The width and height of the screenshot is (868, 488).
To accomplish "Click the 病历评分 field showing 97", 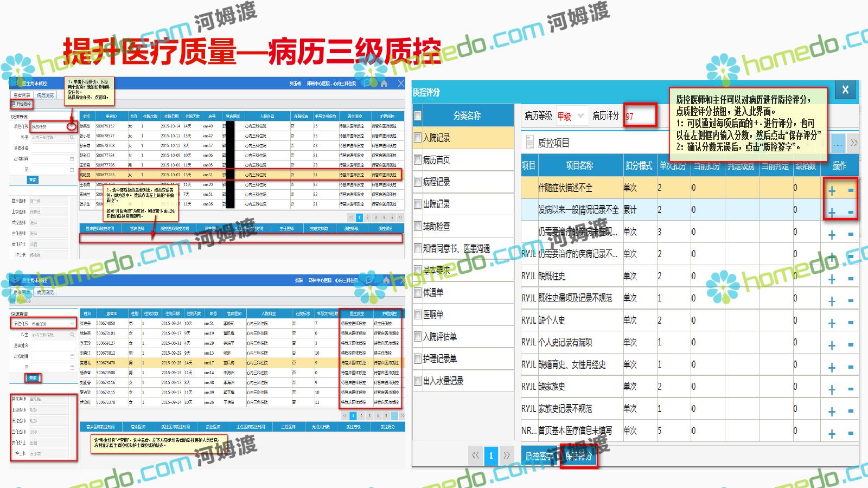I will (640, 116).
